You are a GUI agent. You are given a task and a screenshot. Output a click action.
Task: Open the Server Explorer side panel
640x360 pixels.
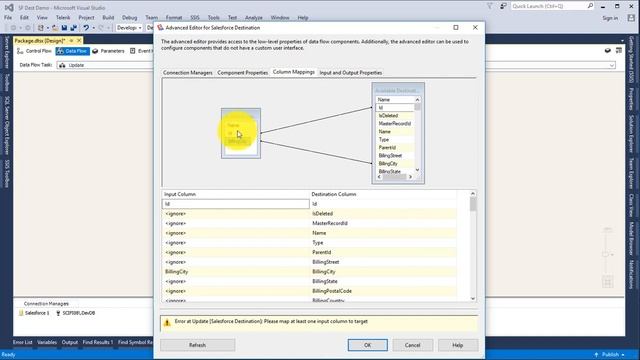(x=7, y=52)
